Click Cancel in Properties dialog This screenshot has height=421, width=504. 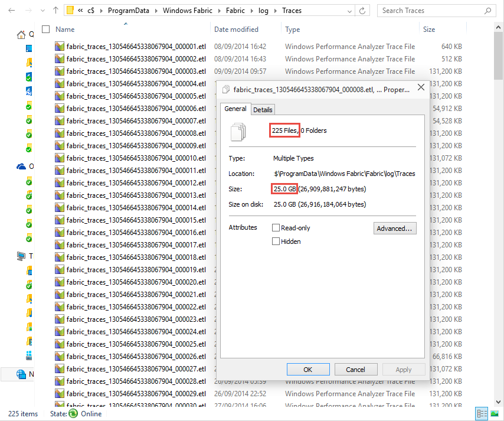(355, 370)
